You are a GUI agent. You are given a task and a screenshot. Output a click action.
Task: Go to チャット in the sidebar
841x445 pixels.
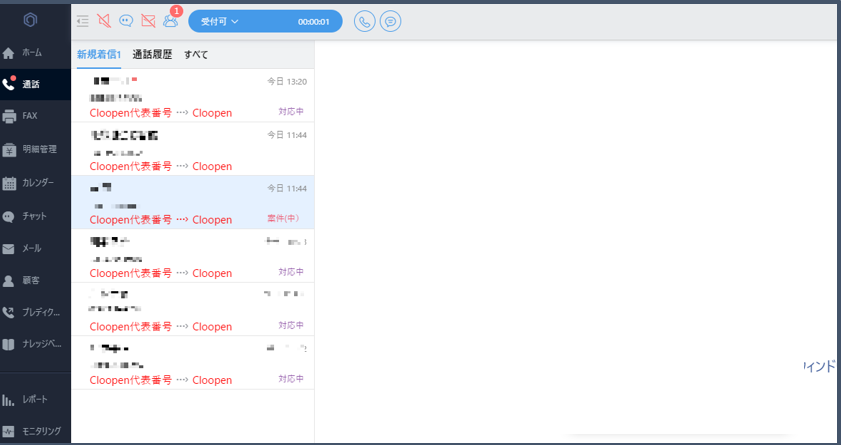tap(34, 216)
